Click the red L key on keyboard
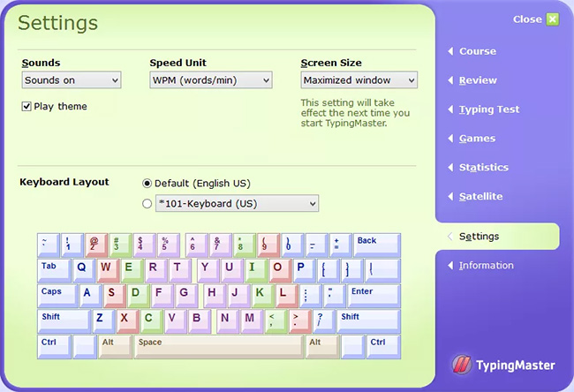 [x=287, y=296]
